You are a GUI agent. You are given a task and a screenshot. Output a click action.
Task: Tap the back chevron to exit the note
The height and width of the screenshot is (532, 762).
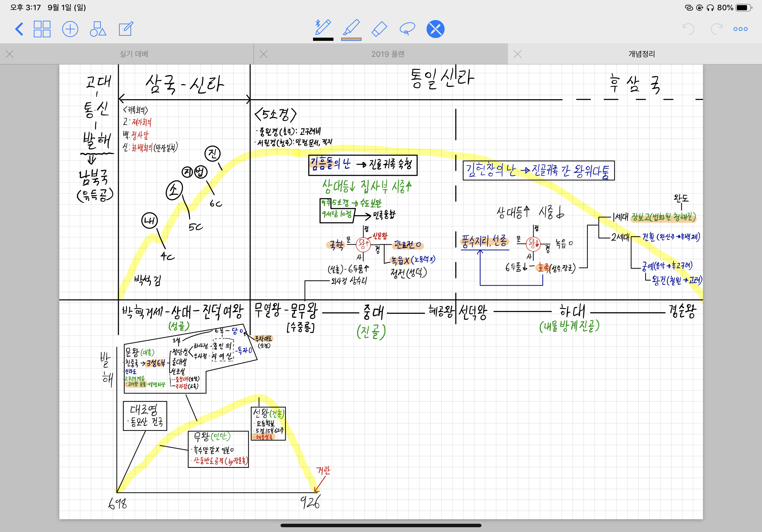(x=19, y=29)
